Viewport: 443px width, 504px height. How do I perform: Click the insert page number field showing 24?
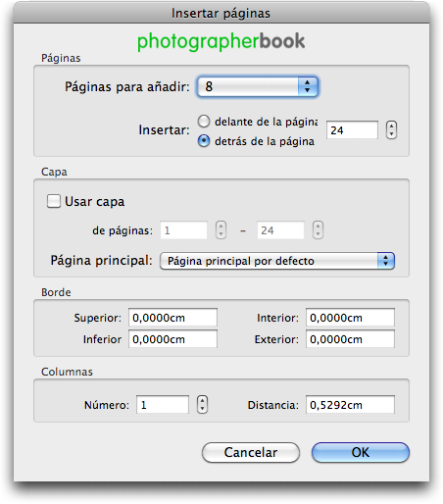[353, 130]
